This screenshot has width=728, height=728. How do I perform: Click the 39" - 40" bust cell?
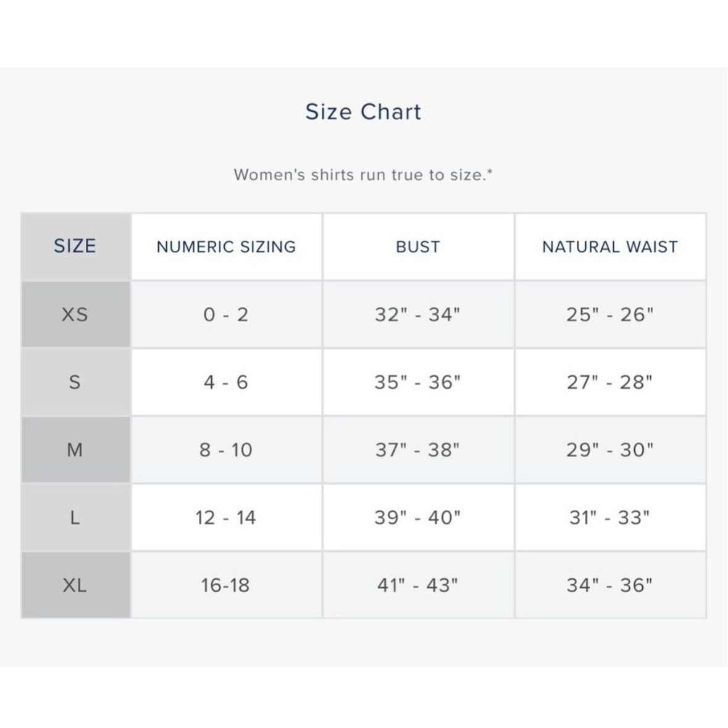418,517
